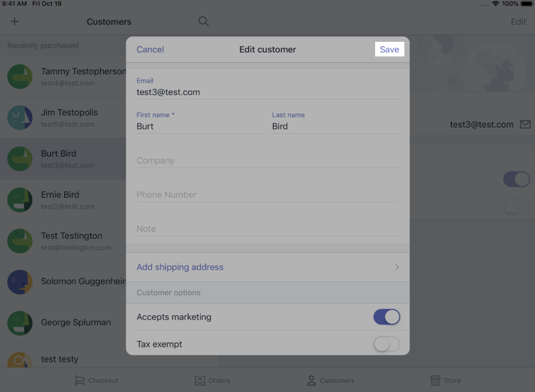The height and width of the screenshot is (392, 535).
Task: Open Add shipping address link
Action: point(180,267)
